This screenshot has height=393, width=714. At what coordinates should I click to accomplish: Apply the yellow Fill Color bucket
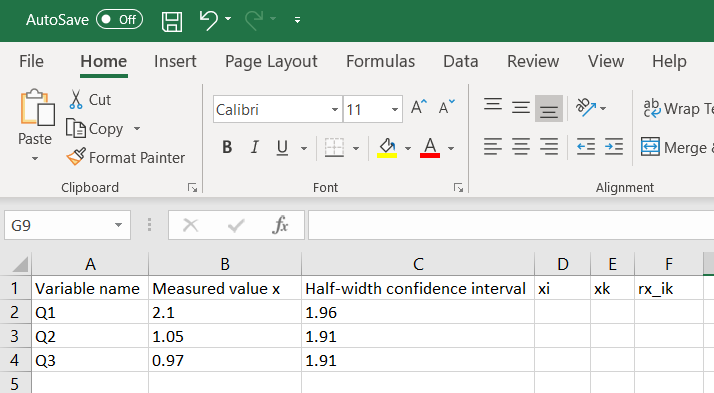click(x=387, y=148)
